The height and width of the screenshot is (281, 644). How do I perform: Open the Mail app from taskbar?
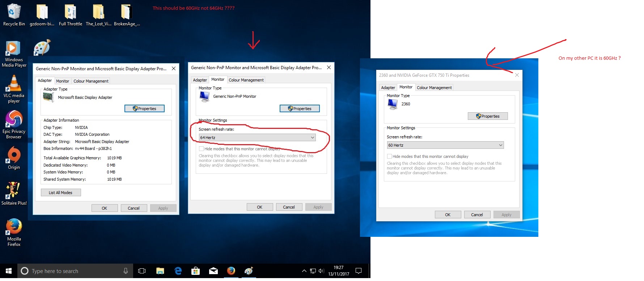(x=213, y=271)
